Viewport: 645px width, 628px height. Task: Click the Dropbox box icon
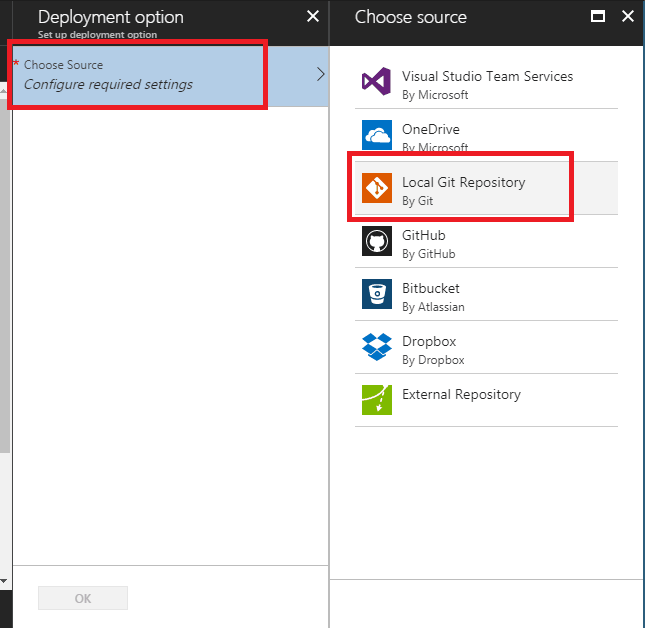(377, 348)
